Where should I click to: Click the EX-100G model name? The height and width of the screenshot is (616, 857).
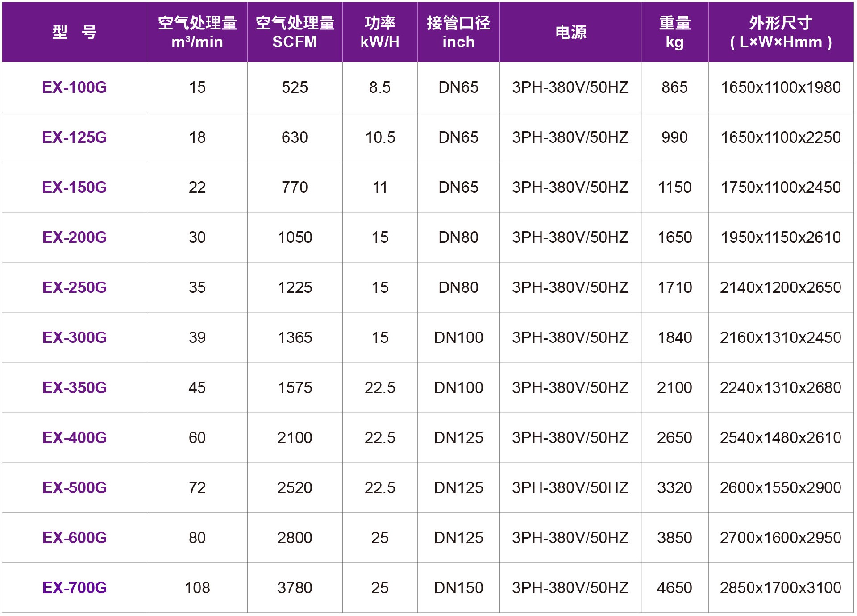point(75,87)
